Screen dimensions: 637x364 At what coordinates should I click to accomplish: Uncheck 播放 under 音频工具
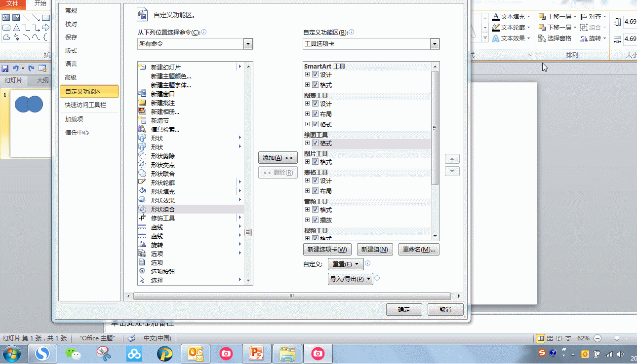pos(315,220)
